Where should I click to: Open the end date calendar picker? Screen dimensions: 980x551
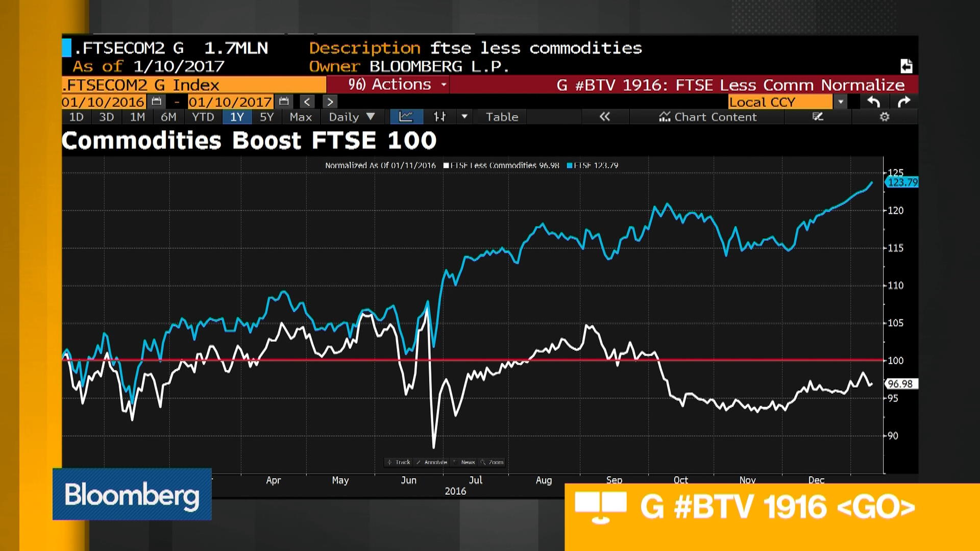284,102
